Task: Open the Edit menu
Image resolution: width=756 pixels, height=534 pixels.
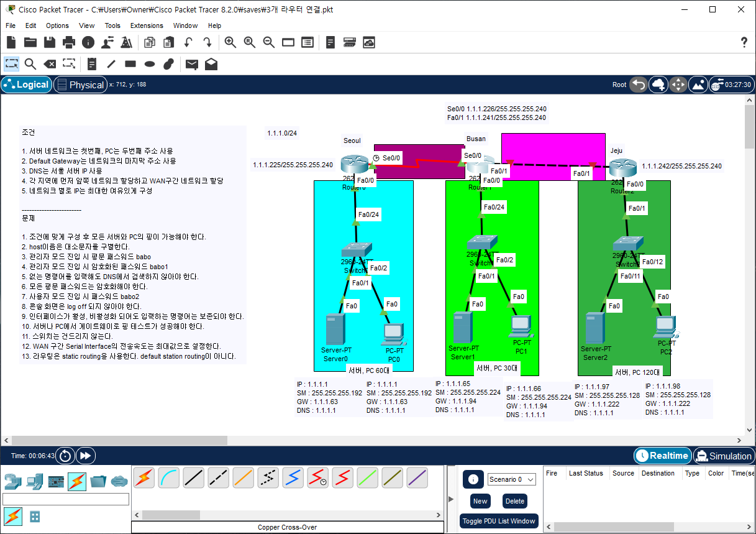Action: pyautogui.click(x=30, y=25)
